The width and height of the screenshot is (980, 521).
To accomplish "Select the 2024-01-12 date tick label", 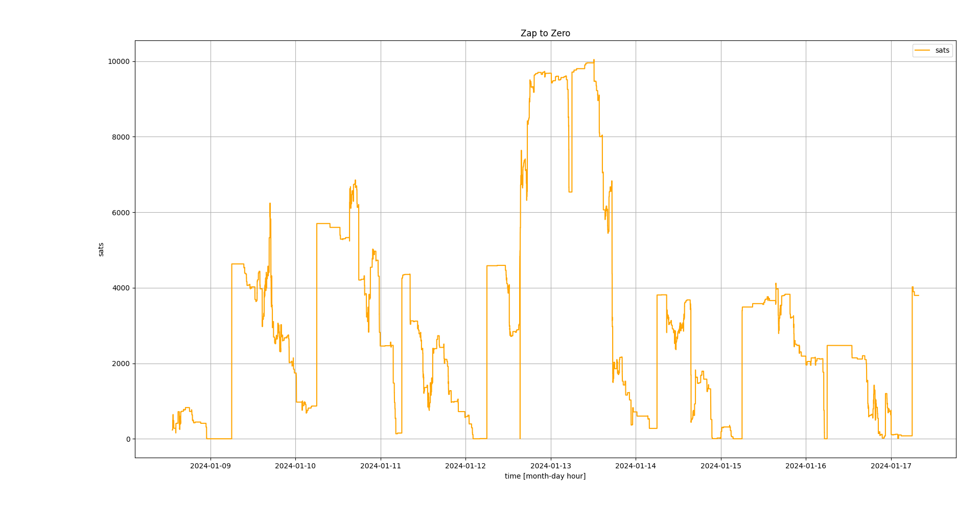I will (465, 466).
